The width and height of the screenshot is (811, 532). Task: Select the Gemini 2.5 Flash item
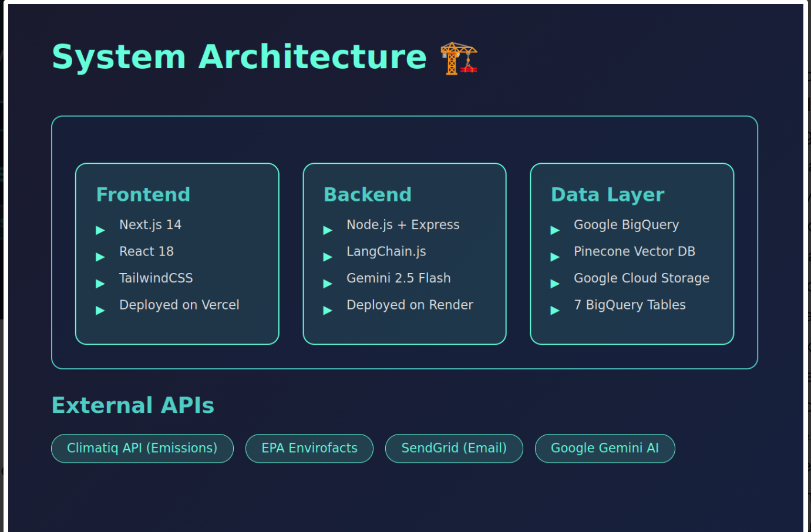tap(399, 278)
